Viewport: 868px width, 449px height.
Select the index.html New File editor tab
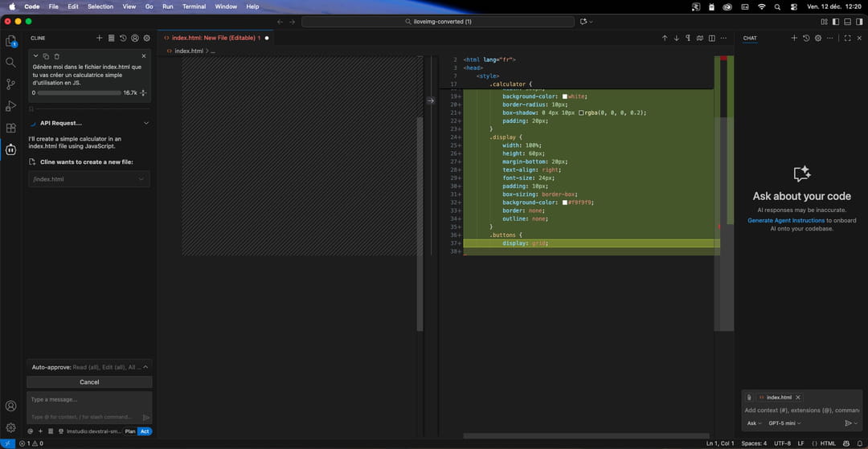(x=213, y=38)
